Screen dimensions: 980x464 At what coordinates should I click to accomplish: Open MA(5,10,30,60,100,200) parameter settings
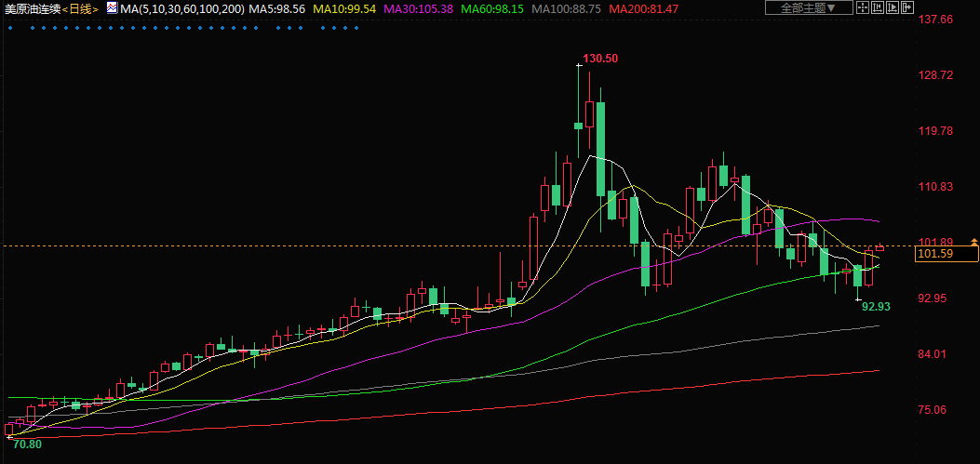(182, 7)
